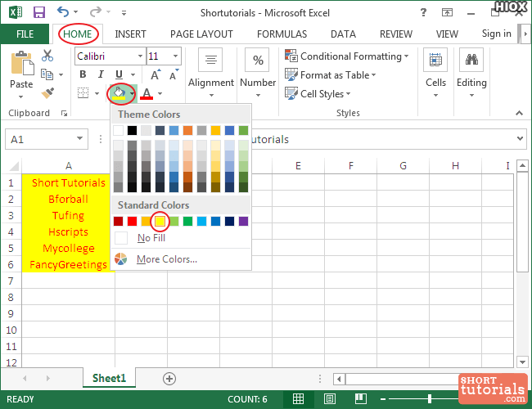Collapse the ribbon with up chevron
The image size is (532, 409).
[519, 113]
